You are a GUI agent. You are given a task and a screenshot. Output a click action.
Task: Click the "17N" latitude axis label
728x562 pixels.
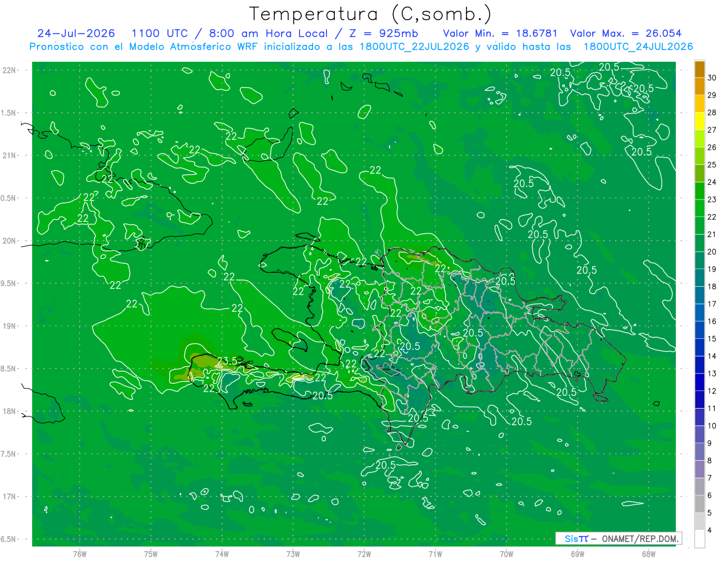tap(9, 497)
